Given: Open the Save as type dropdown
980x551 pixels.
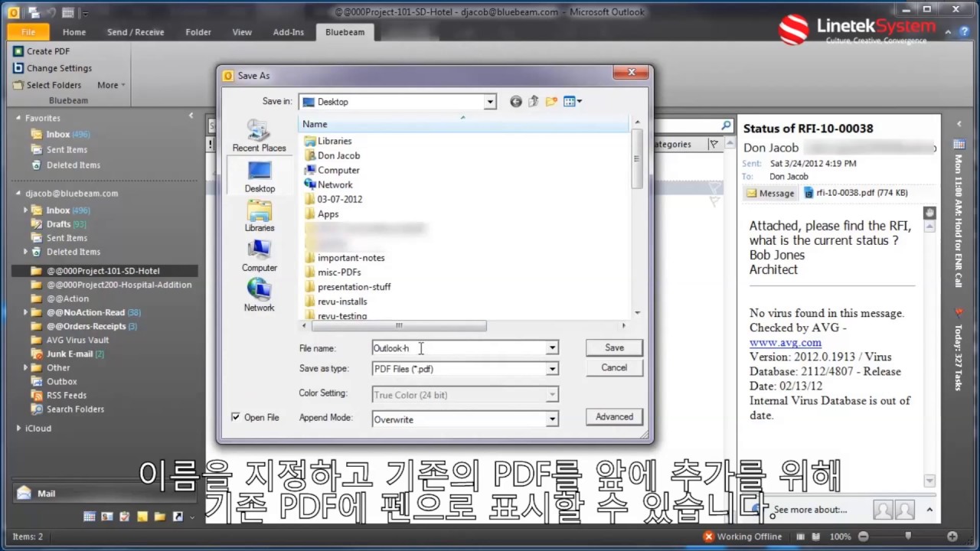Looking at the screenshot, I should tap(551, 369).
